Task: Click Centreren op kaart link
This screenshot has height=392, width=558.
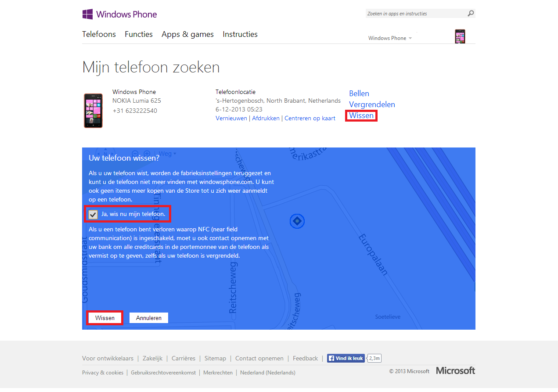Action: click(x=310, y=119)
